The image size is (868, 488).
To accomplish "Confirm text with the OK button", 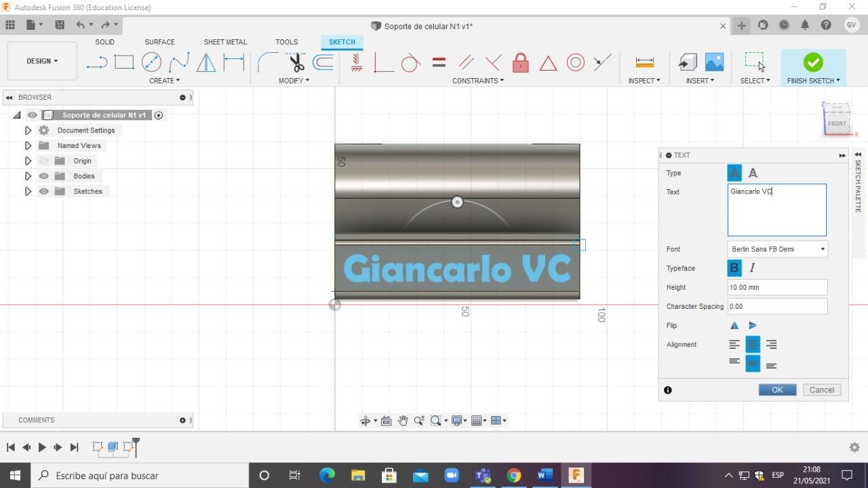I will point(777,390).
